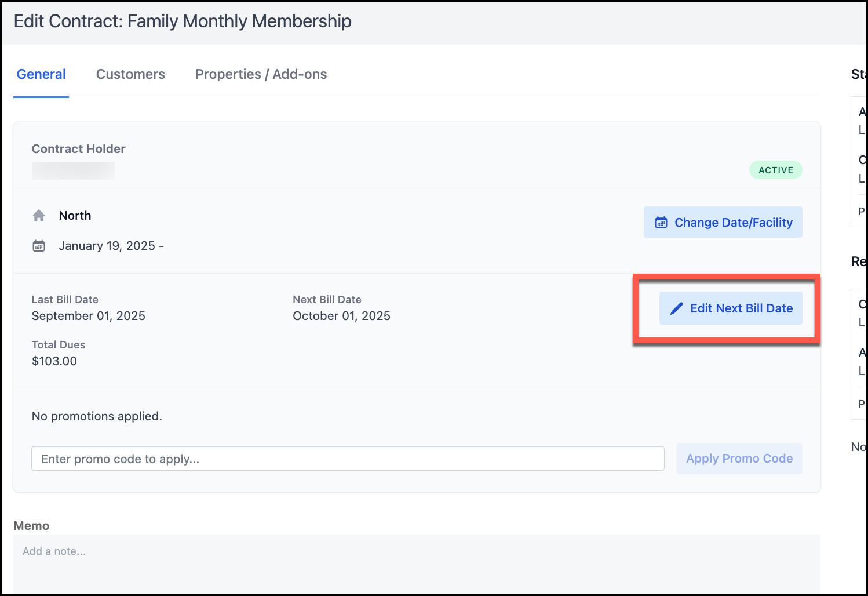Screen dimensions: 868x596
Task: Click the North facility name
Action: [x=75, y=216]
